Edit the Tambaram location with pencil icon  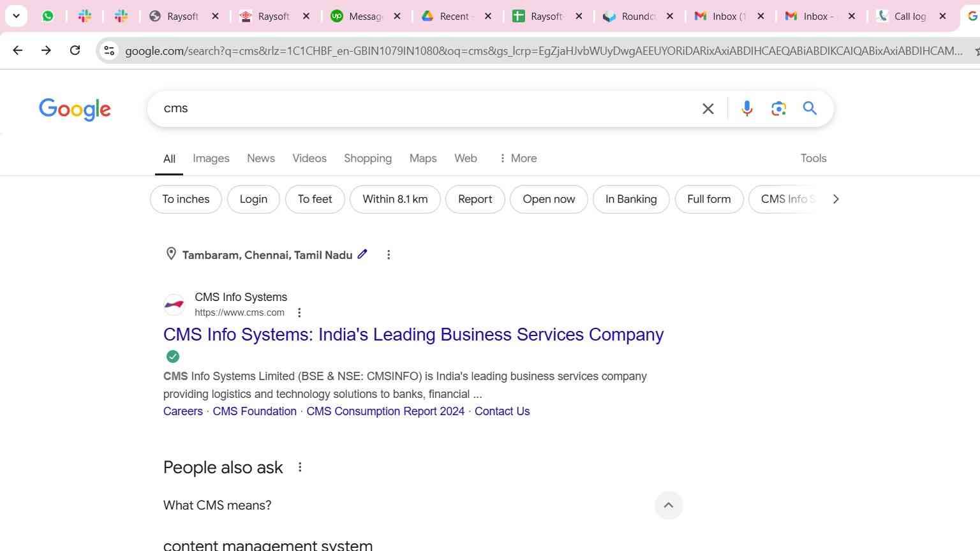(x=362, y=254)
